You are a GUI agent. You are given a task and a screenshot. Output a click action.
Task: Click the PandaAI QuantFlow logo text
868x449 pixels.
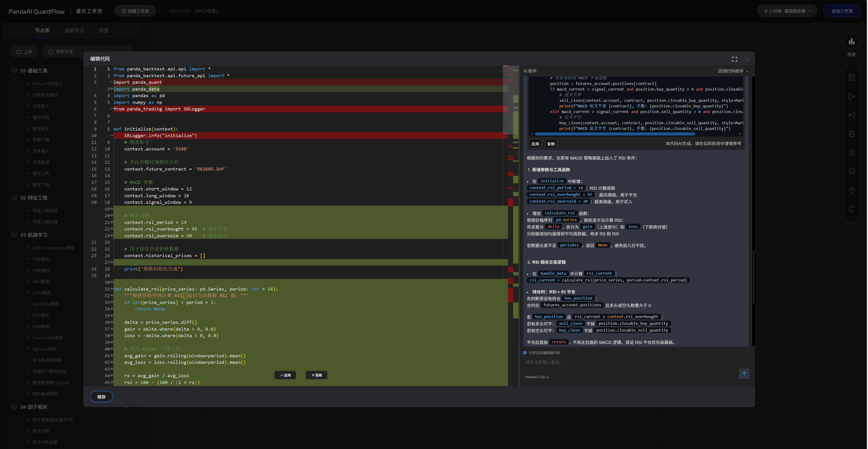point(36,11)
